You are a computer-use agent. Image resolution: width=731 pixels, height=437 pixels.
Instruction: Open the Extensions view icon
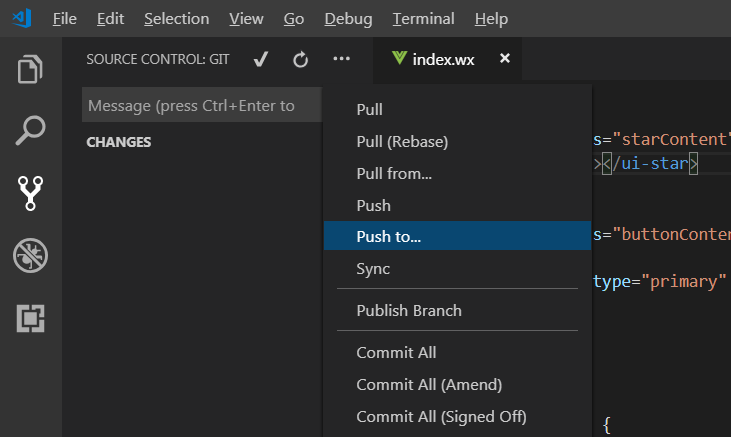click(30, 319)
